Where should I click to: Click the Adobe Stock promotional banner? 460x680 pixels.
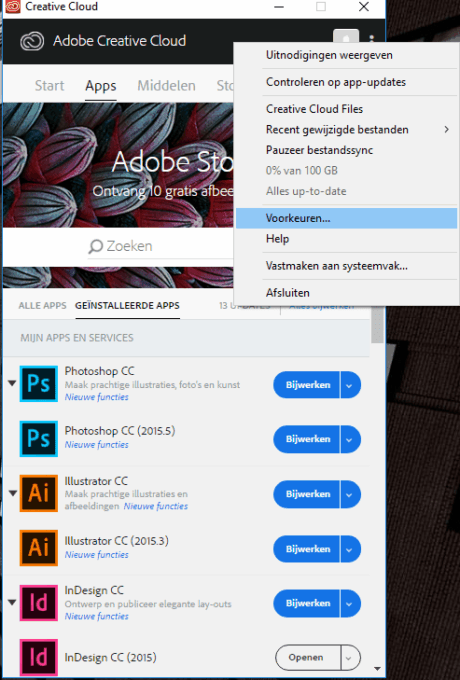[x=118, y=165]
